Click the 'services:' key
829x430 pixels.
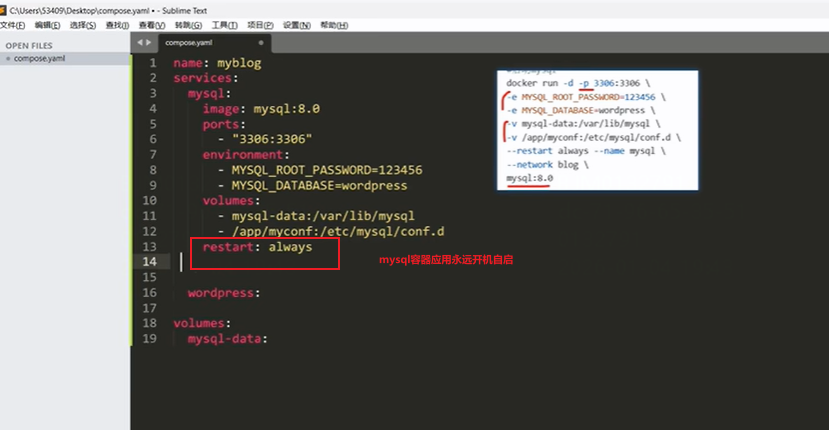click(206, 78)
